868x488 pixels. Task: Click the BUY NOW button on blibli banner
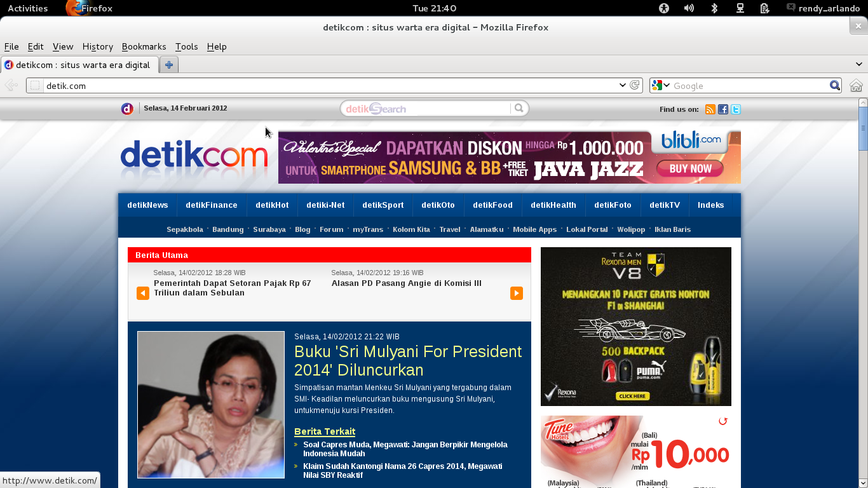tap(690, 168)
